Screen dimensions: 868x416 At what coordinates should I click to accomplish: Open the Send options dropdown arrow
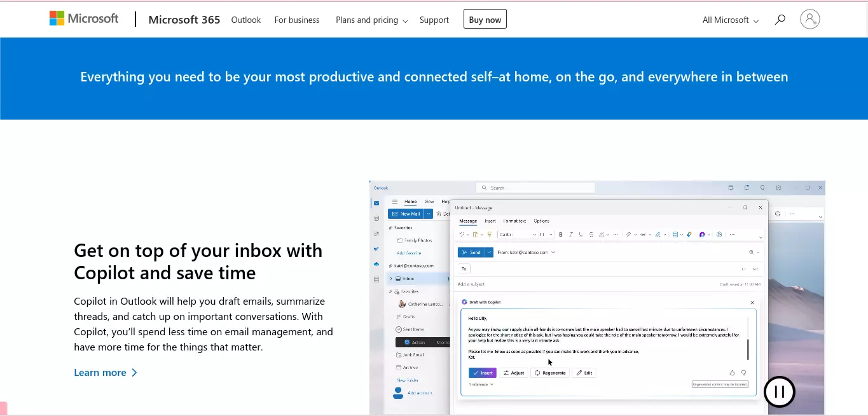(489, 253)
